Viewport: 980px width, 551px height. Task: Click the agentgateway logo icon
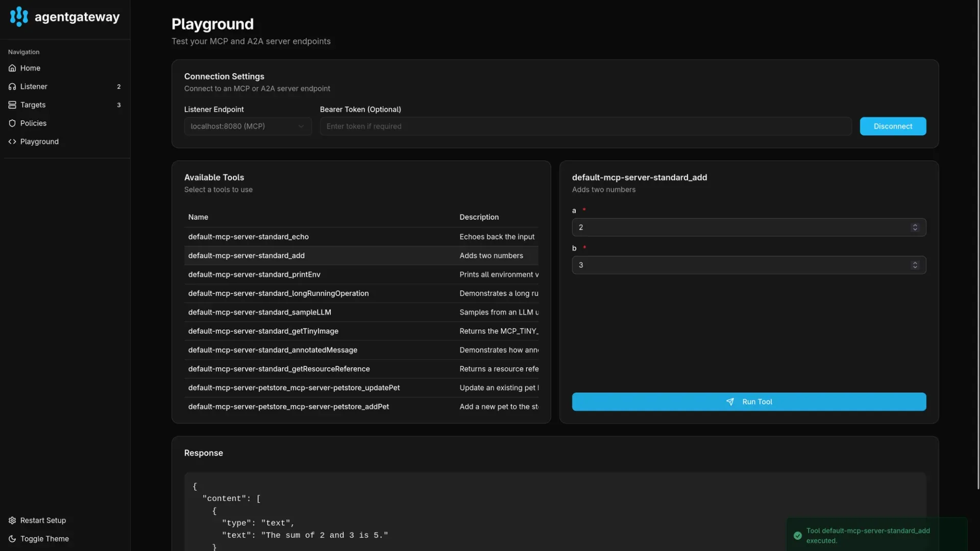point(19,16)
